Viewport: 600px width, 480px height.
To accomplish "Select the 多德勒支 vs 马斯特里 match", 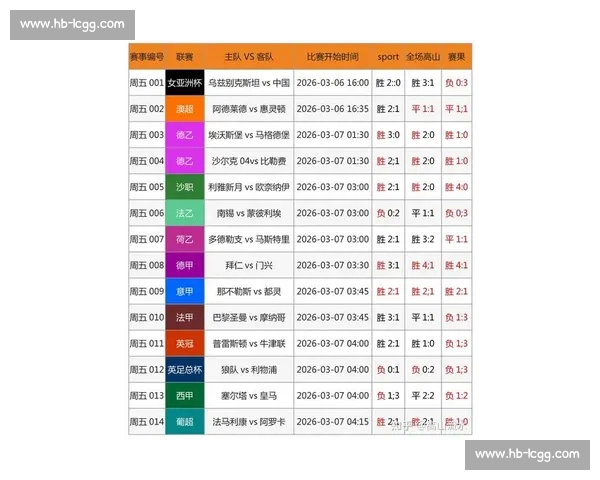I will point(249,239).
